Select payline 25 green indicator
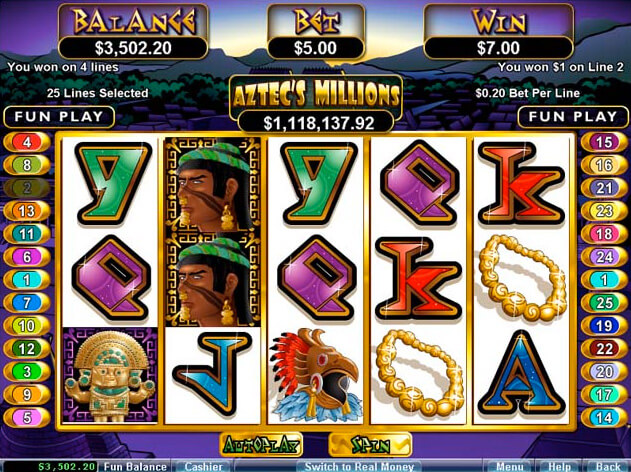631x472 pixels. [x=604, y=303]
